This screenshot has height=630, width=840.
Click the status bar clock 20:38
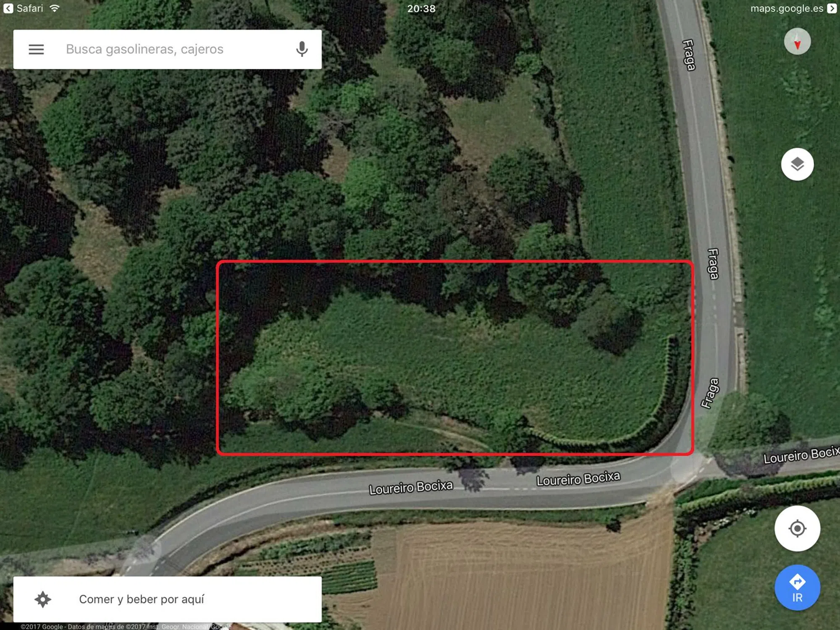(x=421, y=8)
